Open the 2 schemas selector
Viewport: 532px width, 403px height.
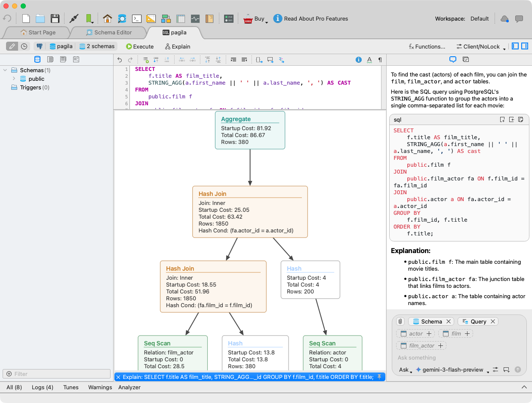coord(97,46)
